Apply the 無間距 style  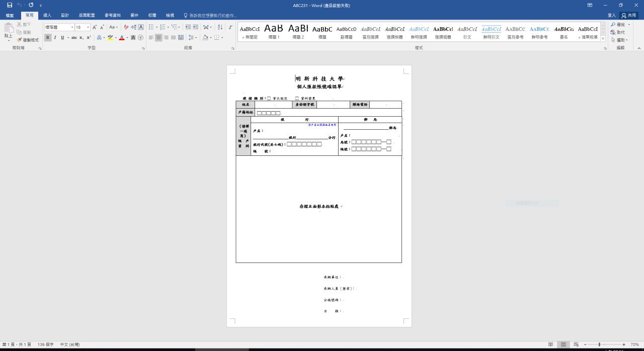250,32
